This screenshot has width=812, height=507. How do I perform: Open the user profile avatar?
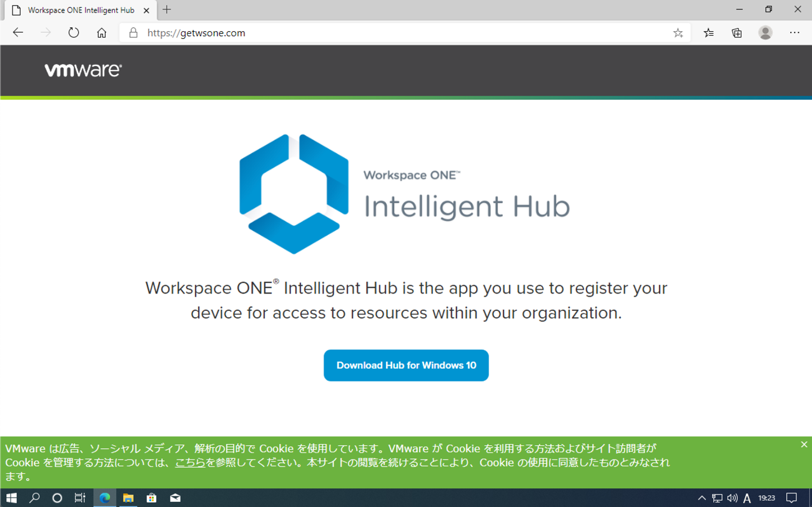(x=765, y=32)
